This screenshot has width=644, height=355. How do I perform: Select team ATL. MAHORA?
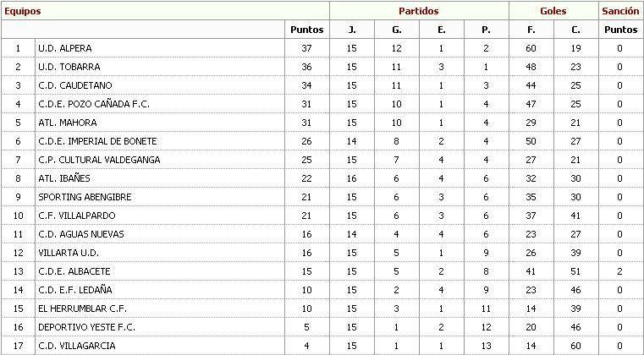click(x=68, y=123)
